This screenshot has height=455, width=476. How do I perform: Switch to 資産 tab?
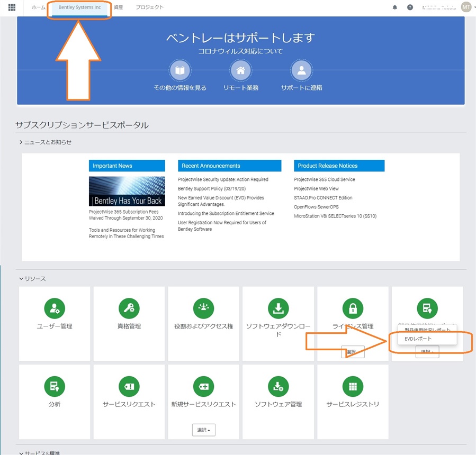point(119,7)
